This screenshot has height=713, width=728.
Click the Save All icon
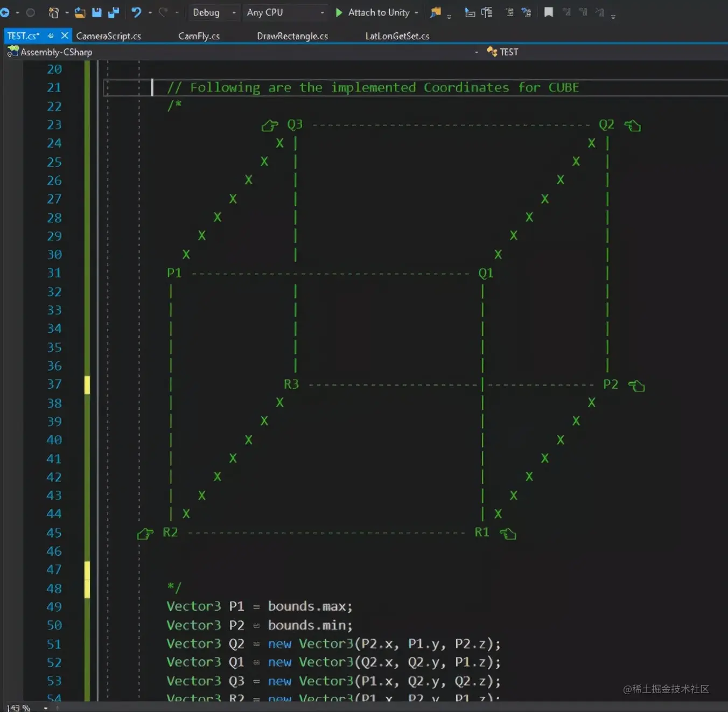[114, 12]
